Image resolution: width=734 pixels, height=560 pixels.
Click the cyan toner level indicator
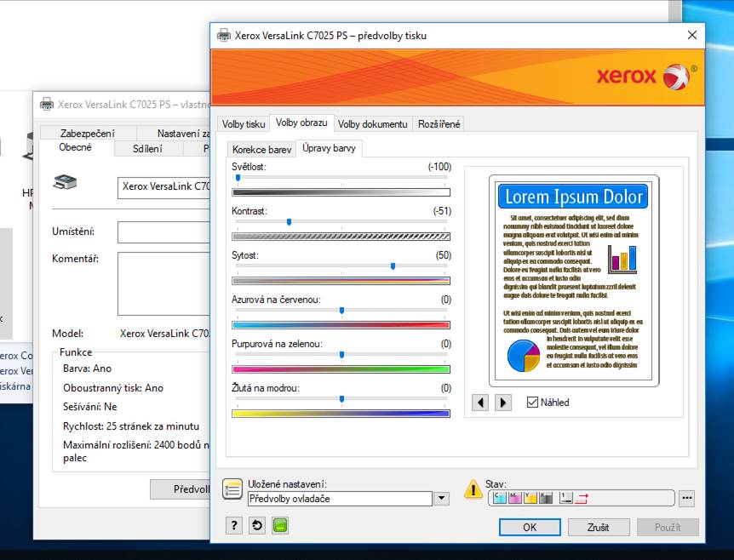(x=500, y=498)
